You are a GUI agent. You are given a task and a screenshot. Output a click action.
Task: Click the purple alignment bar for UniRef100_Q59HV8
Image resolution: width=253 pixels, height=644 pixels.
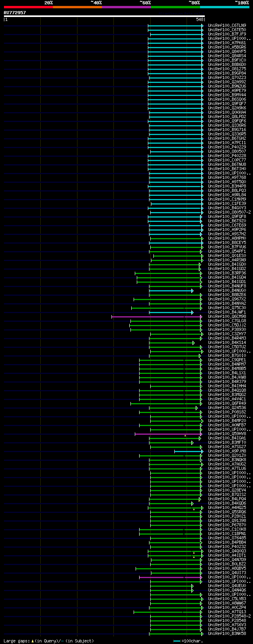click(x=168, y=434)
